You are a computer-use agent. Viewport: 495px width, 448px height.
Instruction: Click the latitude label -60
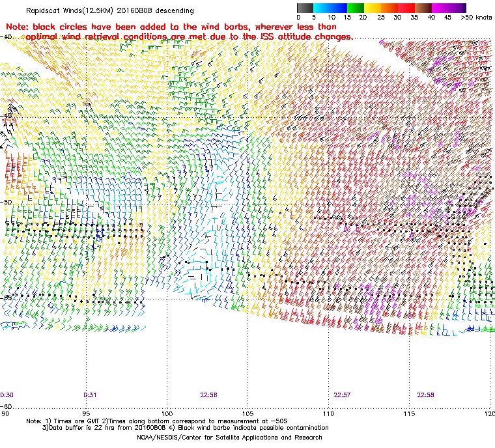pos(6,406)
